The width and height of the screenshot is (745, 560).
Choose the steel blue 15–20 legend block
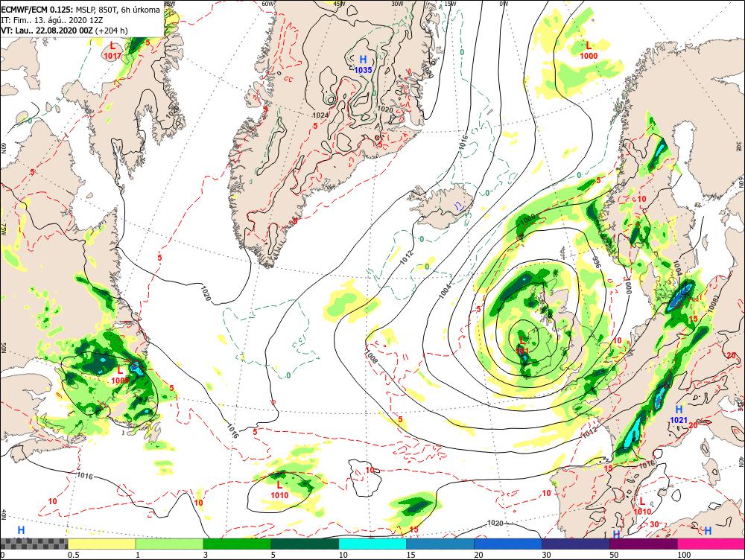click(x=440, y=544)
